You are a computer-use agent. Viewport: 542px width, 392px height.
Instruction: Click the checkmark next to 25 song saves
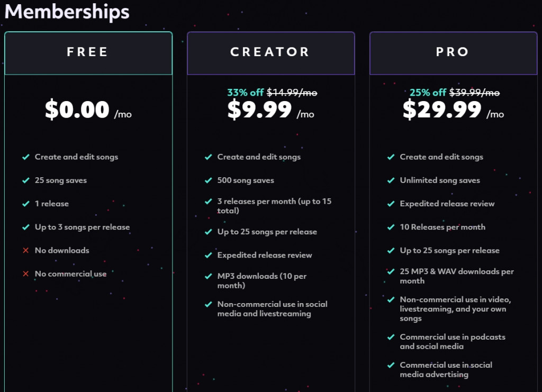(25, 180)
